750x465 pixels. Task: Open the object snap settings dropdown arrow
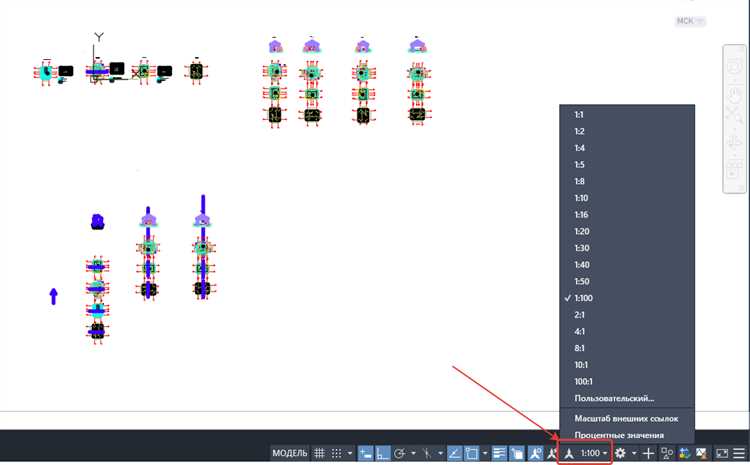pos(485,453)
